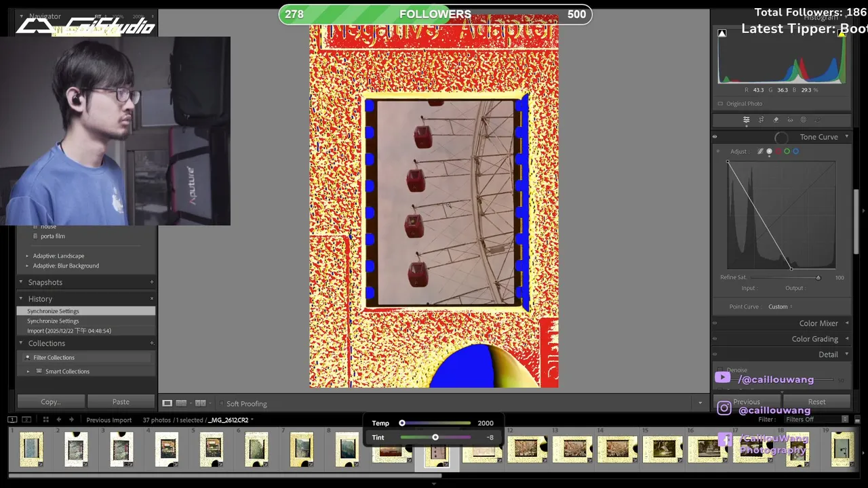
Task: Select filmstrip thumbnail number 7
Action: [x=302, y=449]
